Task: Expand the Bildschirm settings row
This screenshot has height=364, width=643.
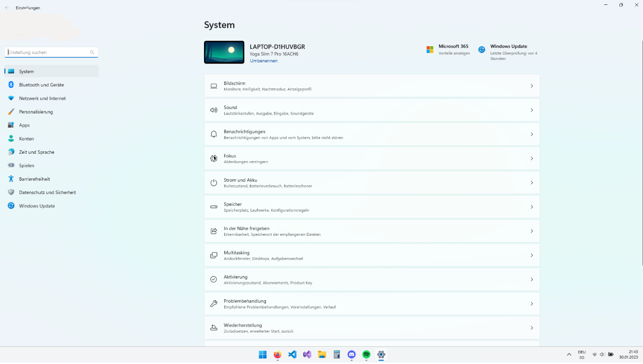Action: point(372,85)
